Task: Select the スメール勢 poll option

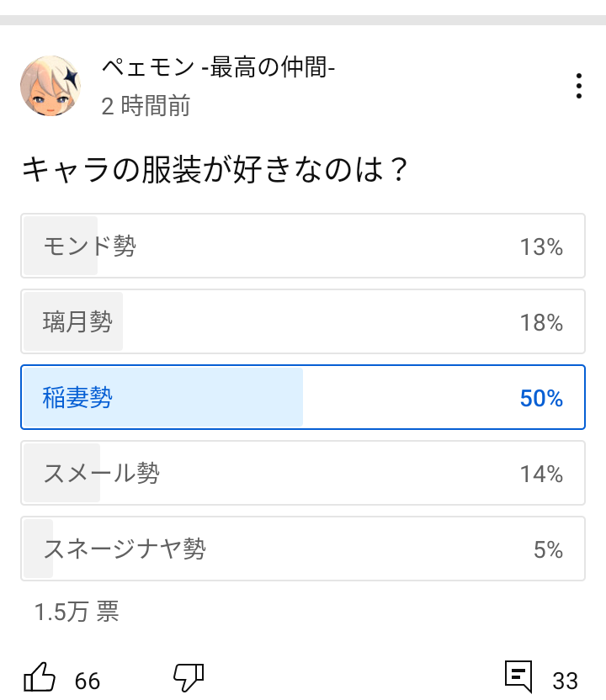Action: 303,473
